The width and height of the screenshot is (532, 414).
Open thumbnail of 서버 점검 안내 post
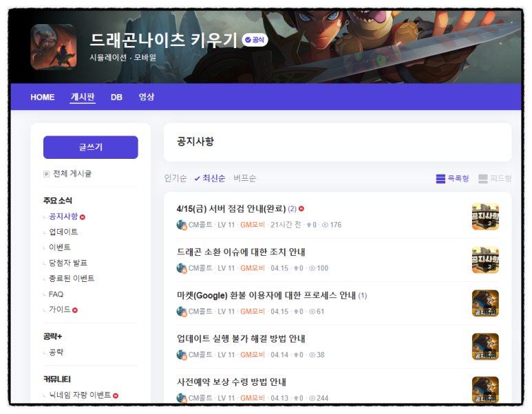(x=485, y=217)
